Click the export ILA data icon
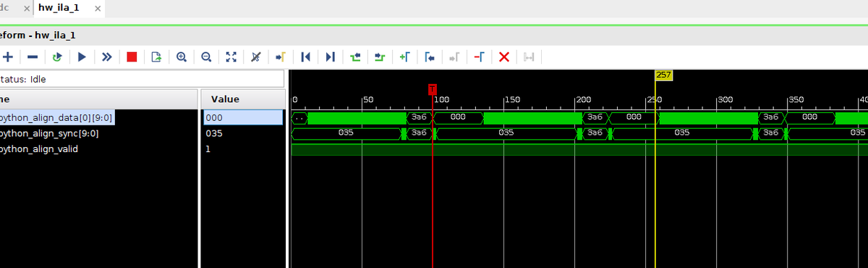Viewport: 868px width, 268px height. (156, 56)
